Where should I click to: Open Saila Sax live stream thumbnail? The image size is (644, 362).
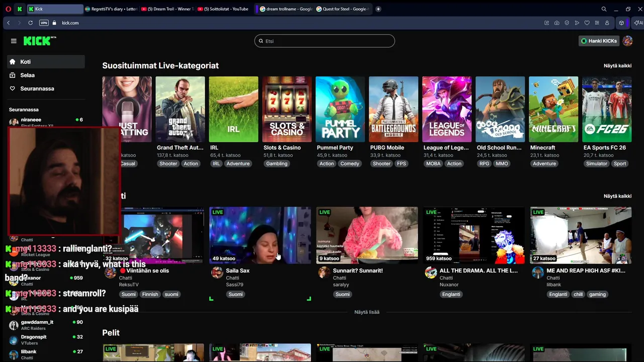[260, 235]
